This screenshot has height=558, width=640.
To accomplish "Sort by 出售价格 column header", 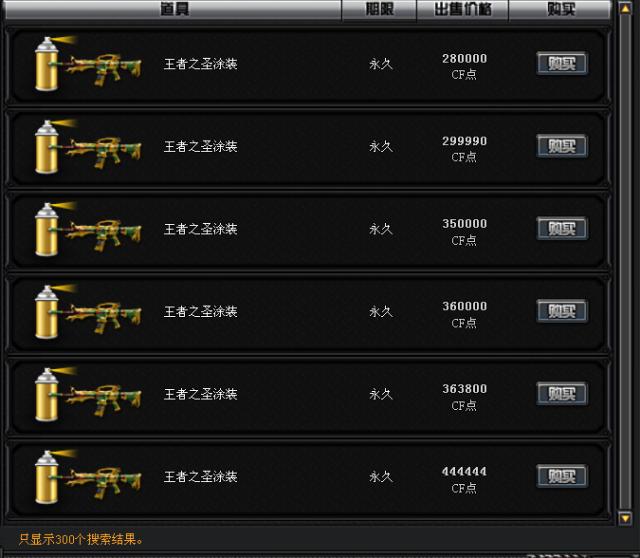I will [x=462, y=9].
